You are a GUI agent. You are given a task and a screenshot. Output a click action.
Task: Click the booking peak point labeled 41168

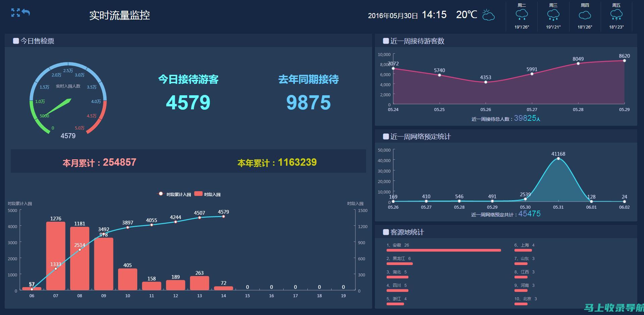click(x=558, y=159)
